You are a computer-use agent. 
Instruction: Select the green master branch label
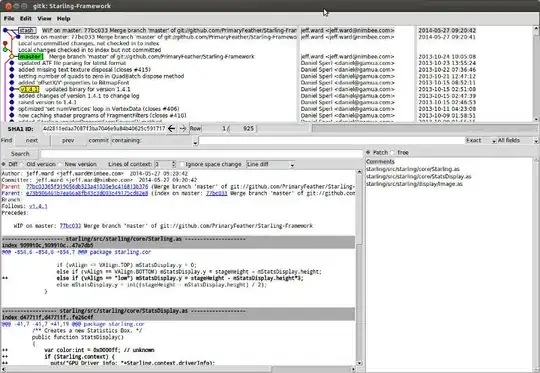coord(31,56)
